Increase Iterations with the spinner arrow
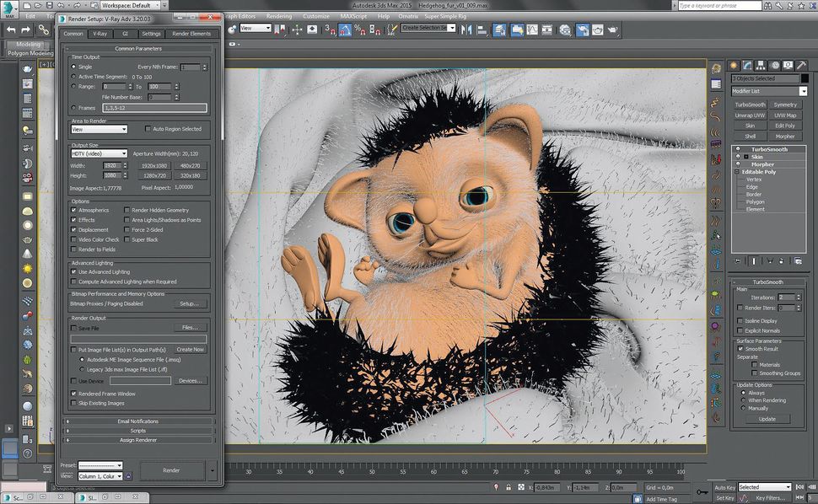Viewport: 818px width, 504px height. (797, 295)
